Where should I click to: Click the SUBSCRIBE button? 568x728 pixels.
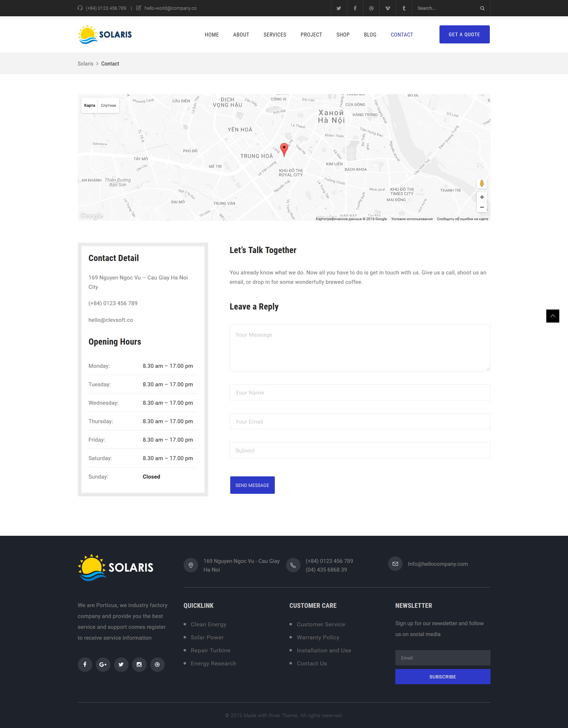(x=443, y=677)
